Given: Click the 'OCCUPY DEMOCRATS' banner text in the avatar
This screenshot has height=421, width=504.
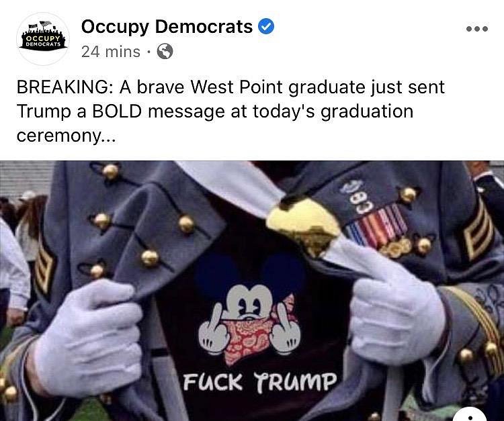Looking at the screenshot, I should click(43, 41).
